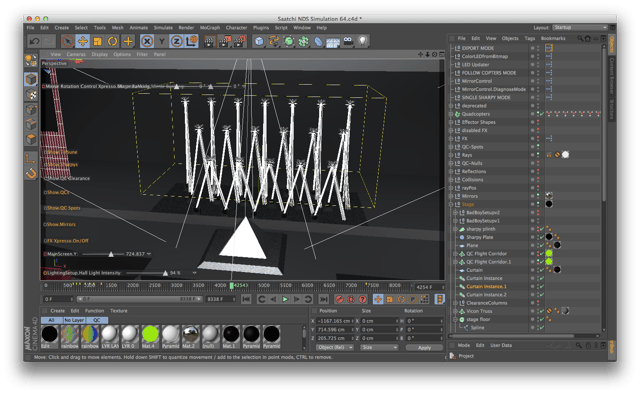The image size is (640, 394).
Task: Open the viewport Cameras menu
Action: [76, 54]
